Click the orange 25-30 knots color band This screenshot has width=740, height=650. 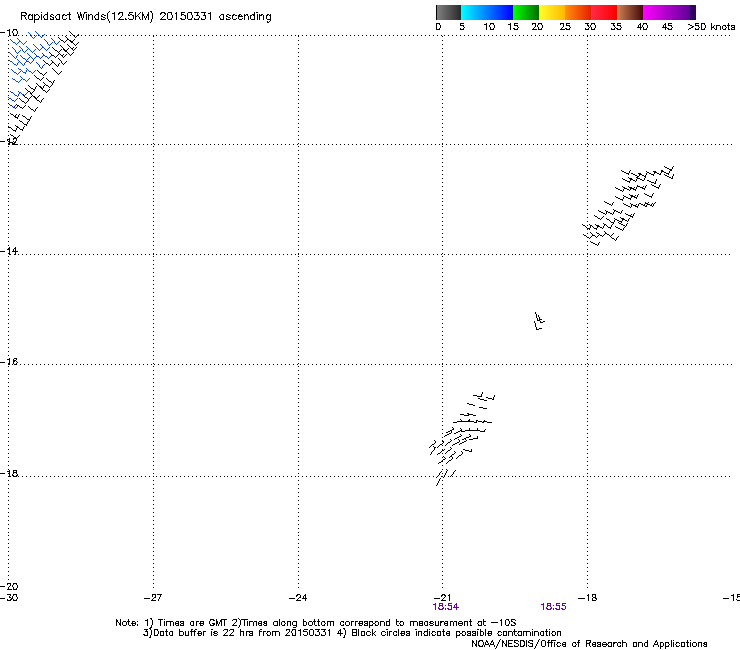[x=578, y=12]
